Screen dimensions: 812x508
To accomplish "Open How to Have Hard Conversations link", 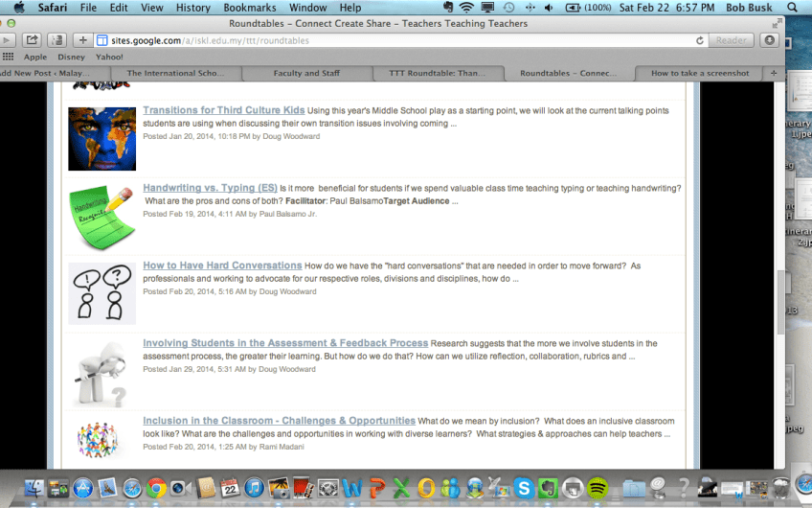I will point(222,266).
